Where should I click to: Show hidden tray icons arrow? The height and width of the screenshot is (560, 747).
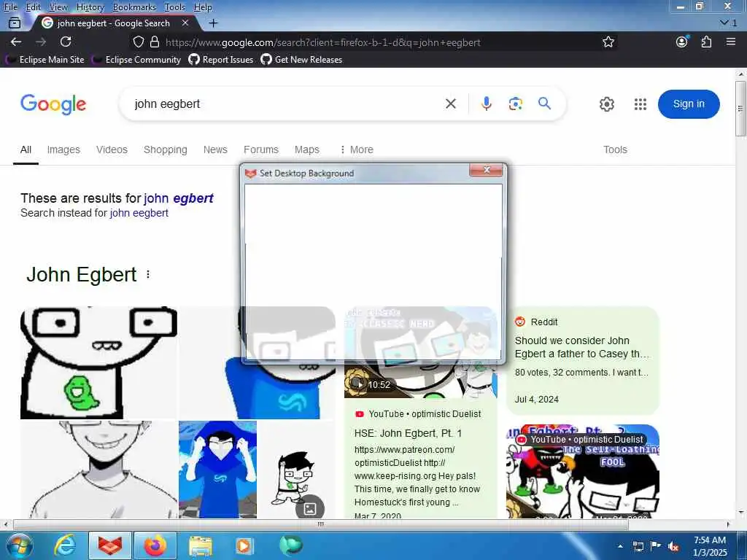pos(620,546)
